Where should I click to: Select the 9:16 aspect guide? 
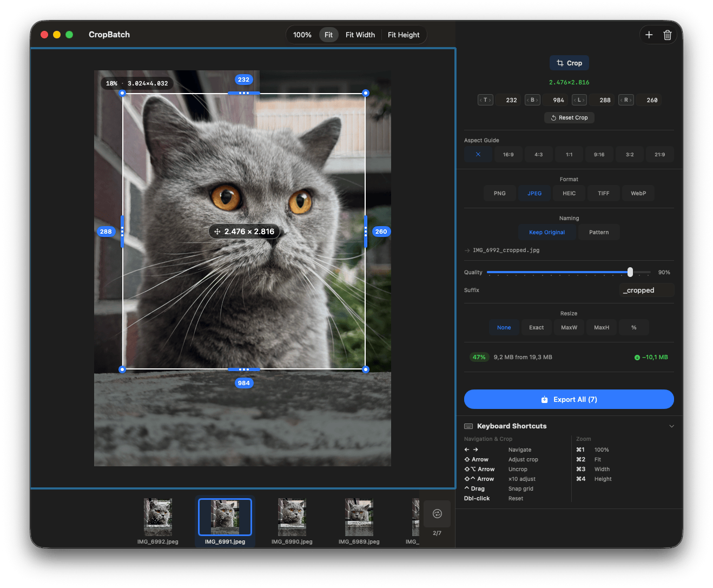pyautogui.click(x=599, y=154)
